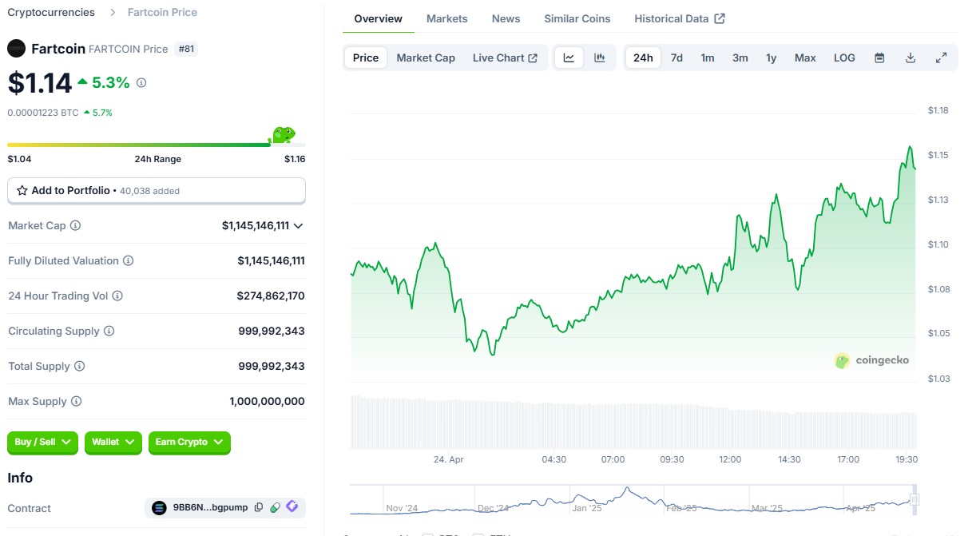Image resolution: width=980 pixels, height=536 pixels.
Task: Toggle LOG scale on chart
Action: point(844,58)
